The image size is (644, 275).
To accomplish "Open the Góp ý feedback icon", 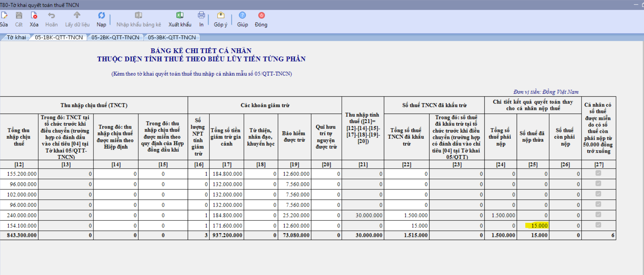I will pyautogui.click(x=220, y=16).
